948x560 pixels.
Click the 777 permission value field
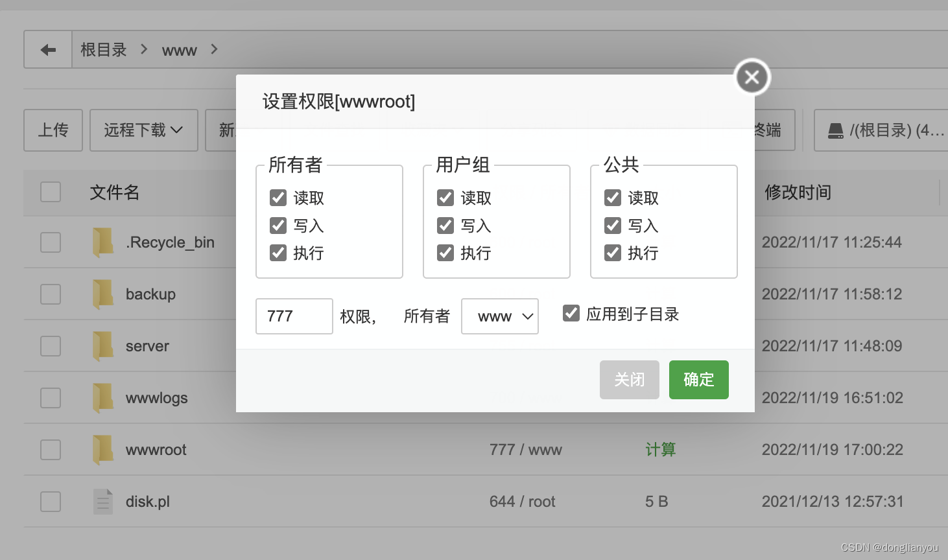coord(294,316)
